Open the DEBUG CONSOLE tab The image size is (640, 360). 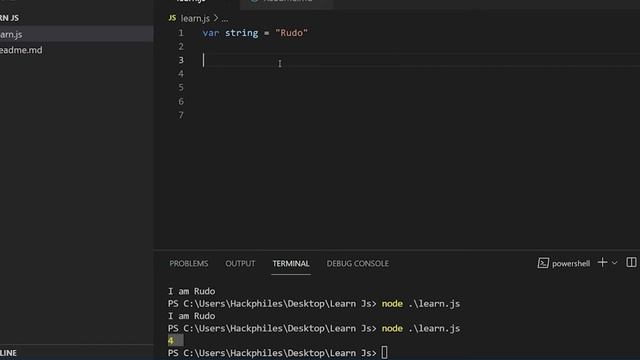[358, 263]
